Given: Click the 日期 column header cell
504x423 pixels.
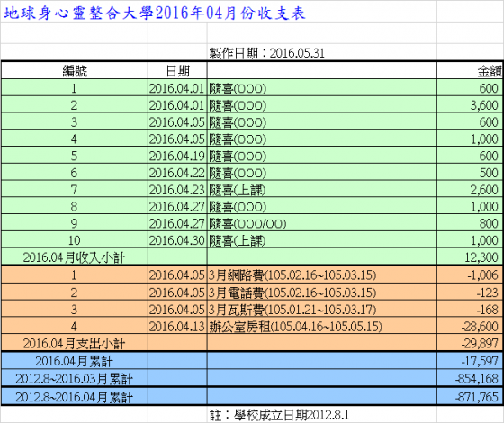Looking at the screenshot, I should tap(177, 70).
